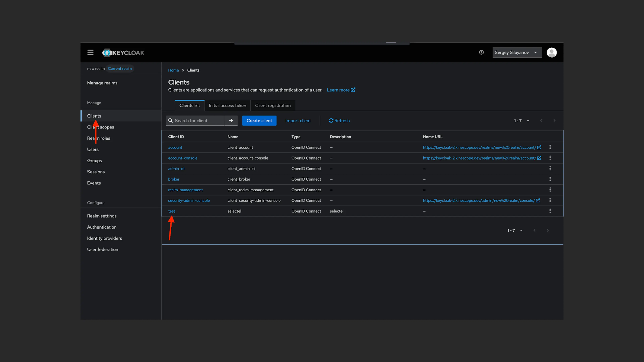Open the Import client option
Screen dimensions: 644x362
click(x=298, y=120)
